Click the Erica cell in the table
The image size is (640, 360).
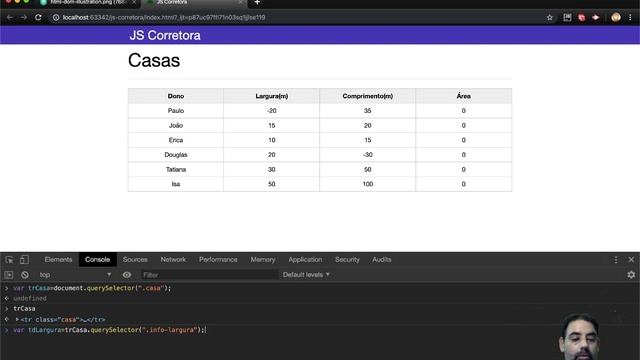(x=176, y=140)
